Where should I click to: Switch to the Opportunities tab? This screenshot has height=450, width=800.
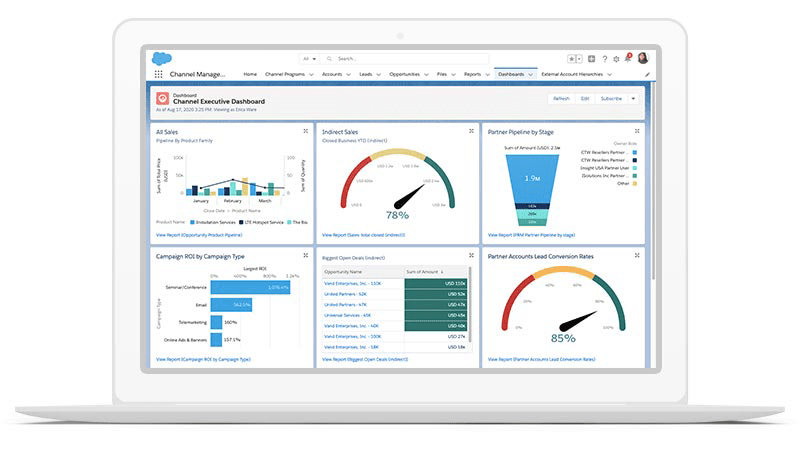pos(405,74)
